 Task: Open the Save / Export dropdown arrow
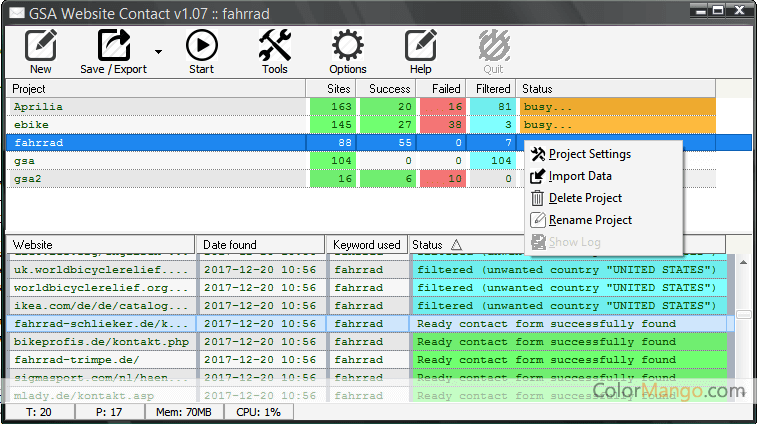[158, 51]
